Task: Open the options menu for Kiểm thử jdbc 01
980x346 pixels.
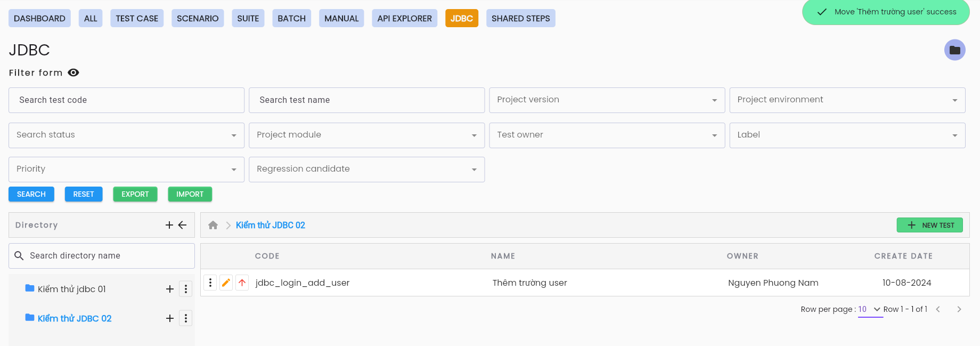Action: pos(185,289)
